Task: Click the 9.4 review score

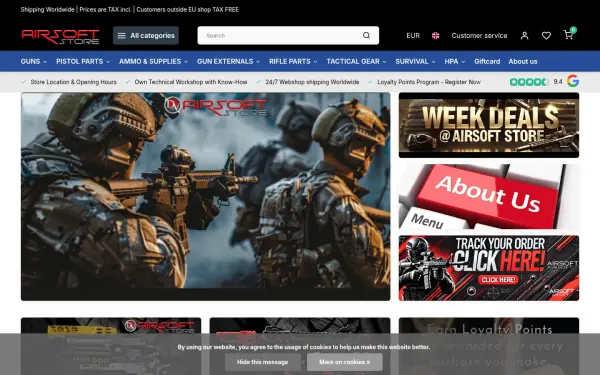Action: tap(558, 82)
